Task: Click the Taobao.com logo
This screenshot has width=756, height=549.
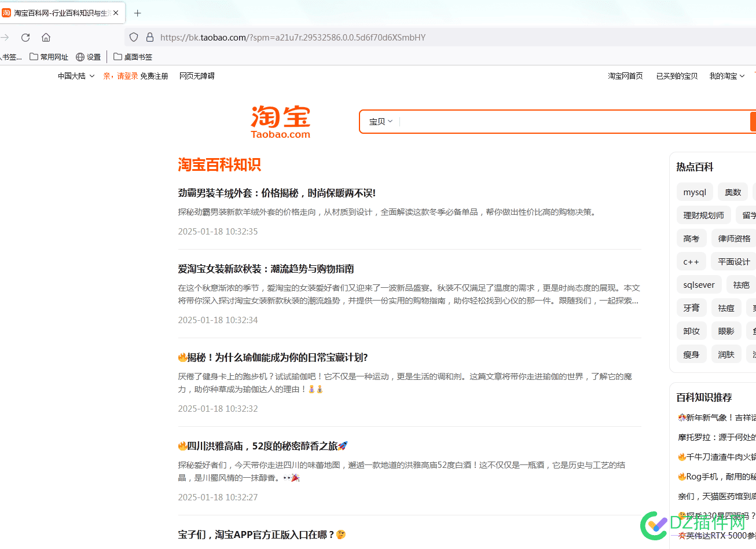Action: (281, 122)
